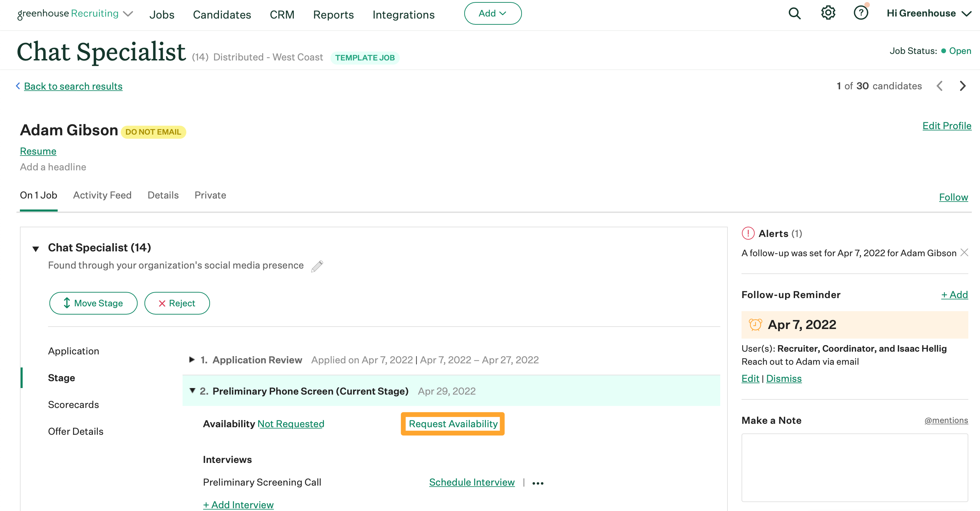Open the Integrations menu
The height and width of the screenshot is (511, 980).
tap(403, 14)
